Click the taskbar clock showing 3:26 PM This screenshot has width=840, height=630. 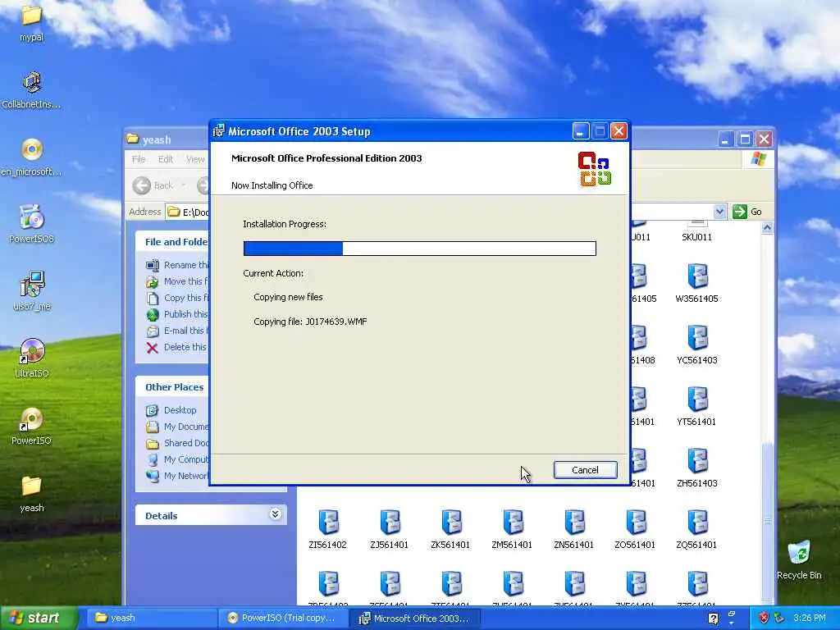tap(809, 619)
